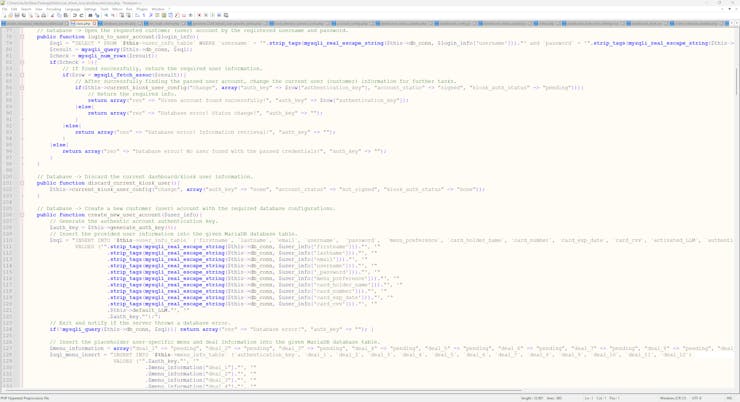The height and width of the screenshot is (402, 740).
Task: Toggle synchronized horizontal scrolling
Action: point(128,15)
